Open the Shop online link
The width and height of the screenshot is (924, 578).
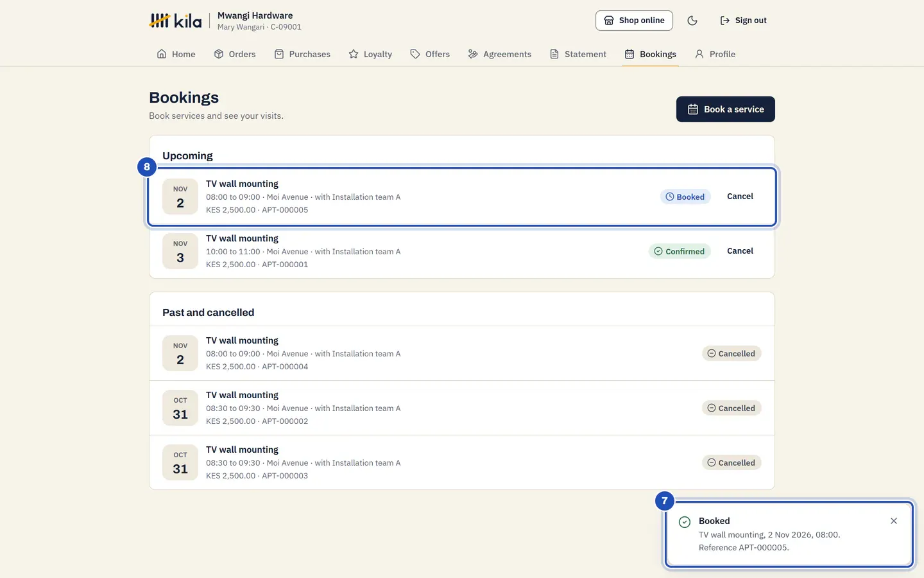coord(634,21)
